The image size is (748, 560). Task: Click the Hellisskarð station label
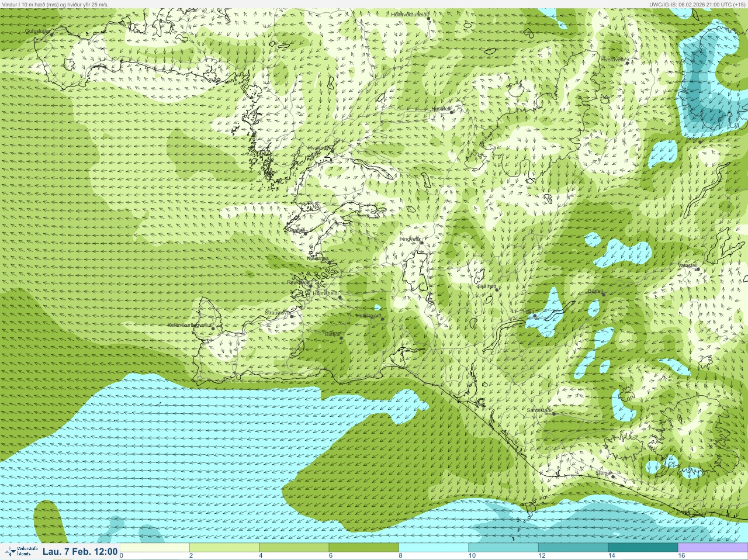tap(369, 316)
